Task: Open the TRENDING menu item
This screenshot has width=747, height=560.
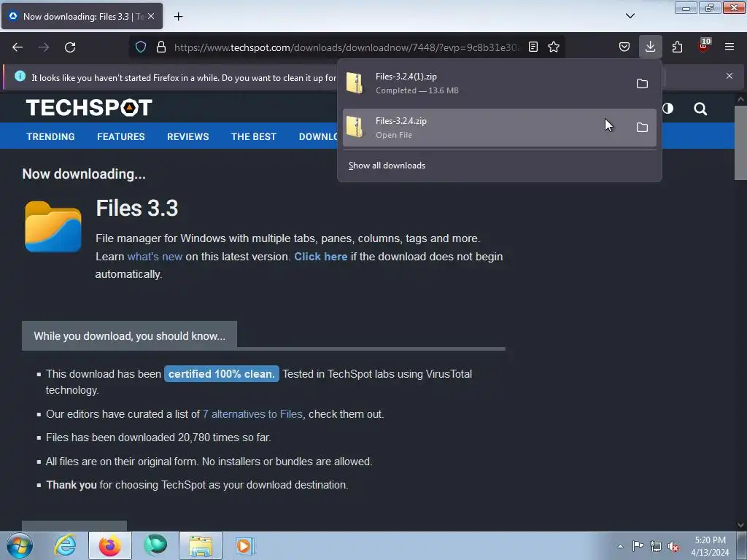Action: click(x=50, y=136)
